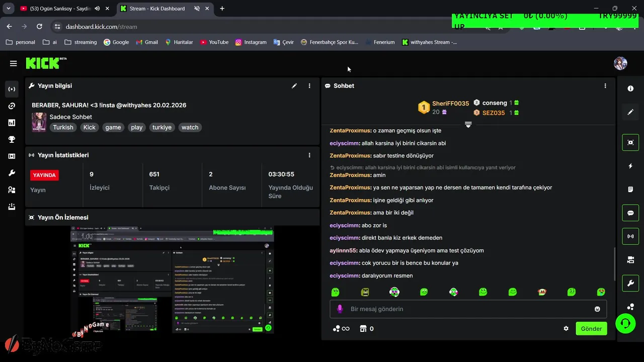The width and height of the screenshot is (644, 362).
Task: Collapse the chat leaderboard with the arrow
Action: (x=468, y=124)
